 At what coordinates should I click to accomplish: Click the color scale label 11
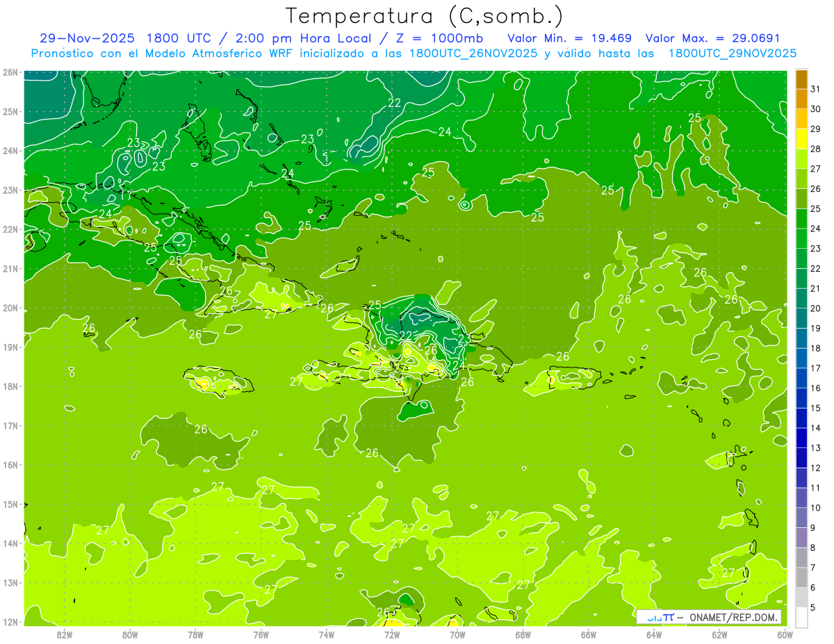click(x=816, y=488)
